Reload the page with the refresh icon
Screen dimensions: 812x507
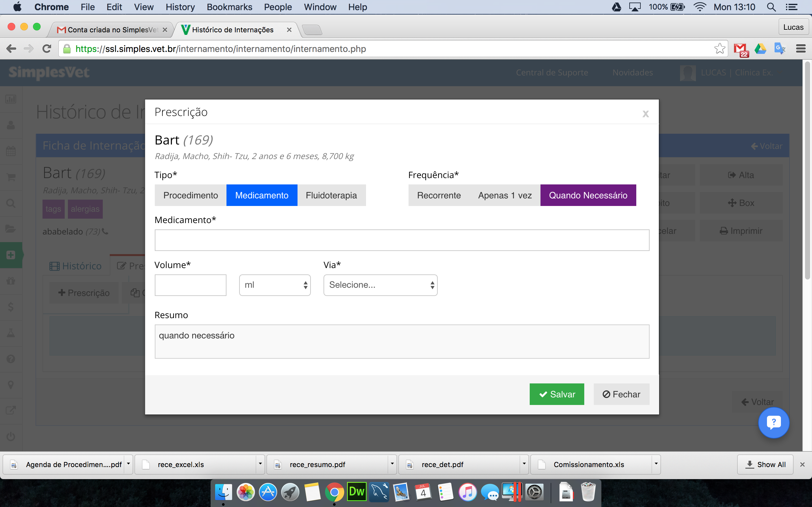click(47, 48)
